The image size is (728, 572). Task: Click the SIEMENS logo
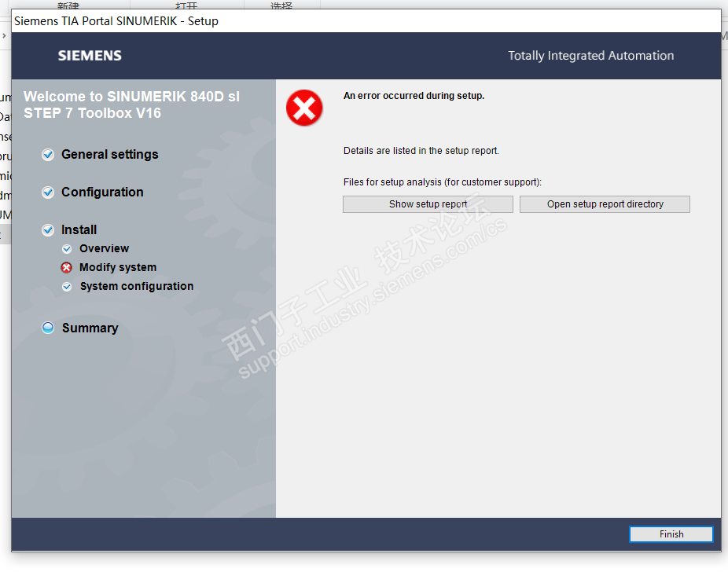[x=90, y=56]
